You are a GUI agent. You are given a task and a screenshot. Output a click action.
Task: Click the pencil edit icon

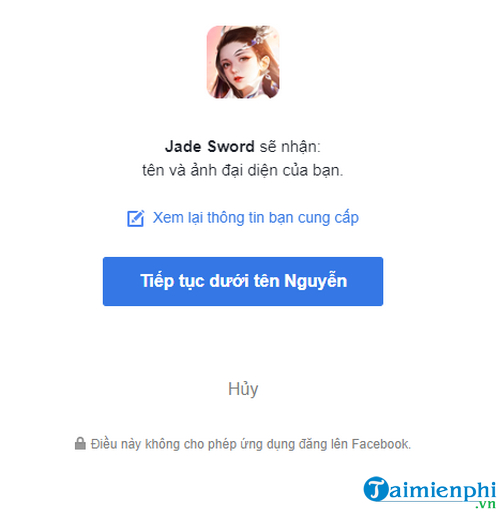(136, 218)
